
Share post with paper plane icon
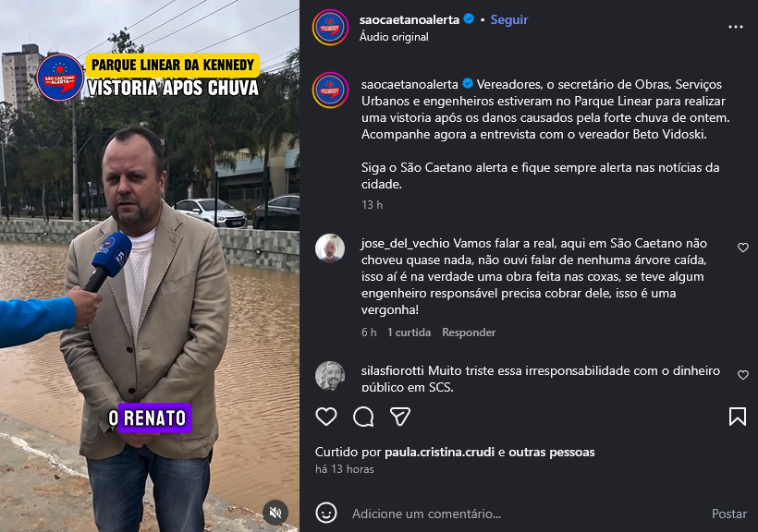click(400, 417)
